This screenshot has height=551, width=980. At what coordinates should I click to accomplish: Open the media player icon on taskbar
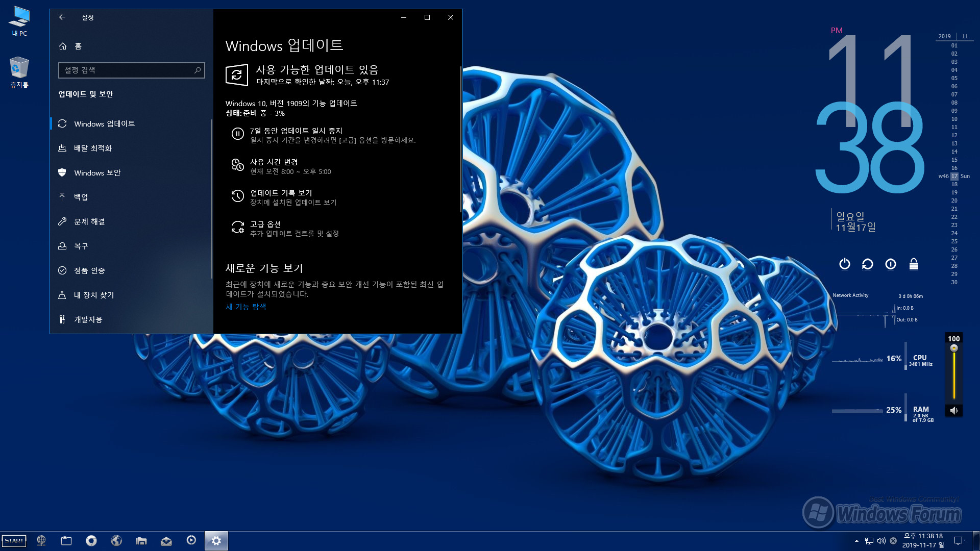coord(191,540)
